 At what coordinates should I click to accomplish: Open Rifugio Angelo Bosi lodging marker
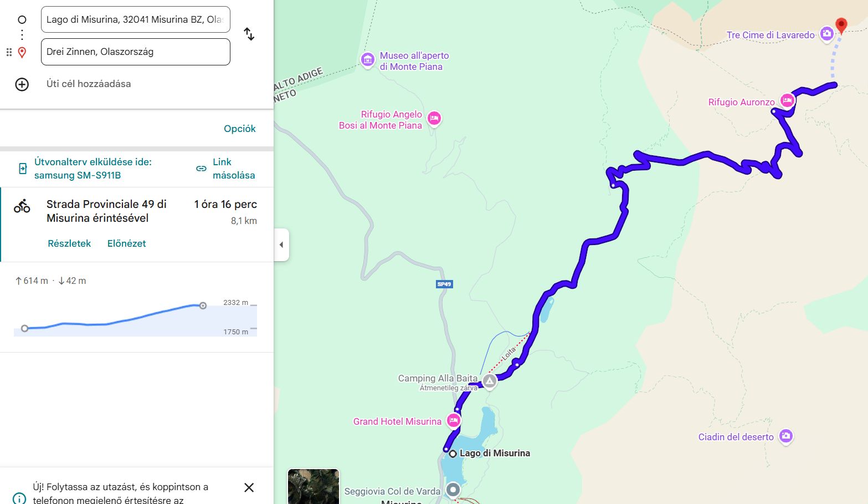tap(434, 118)
